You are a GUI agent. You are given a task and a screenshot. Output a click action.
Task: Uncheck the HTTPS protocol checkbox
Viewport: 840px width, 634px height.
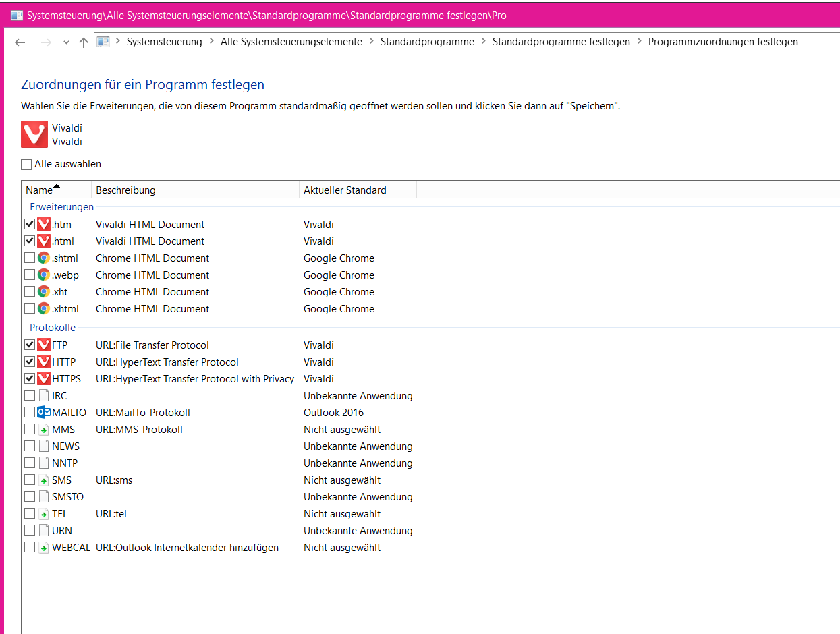pos(29,378)
